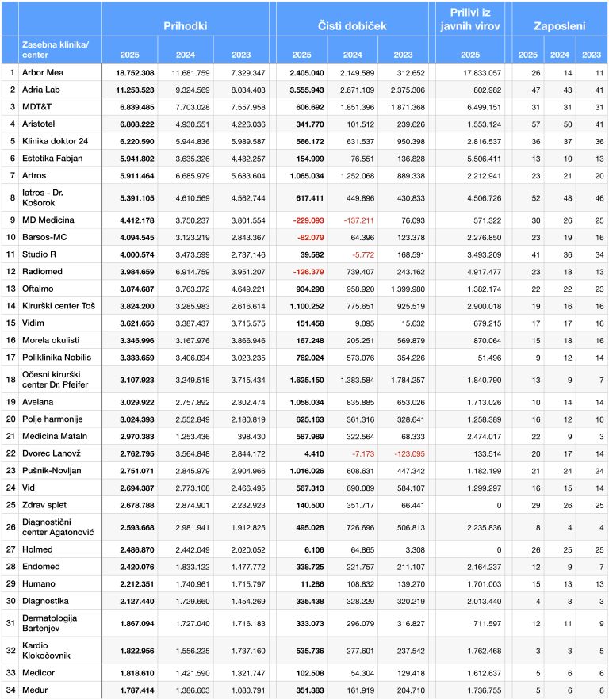The image size is (609, 700).
Task: Click Medur 2025 revenue '1.787.414'
Action: 137,690
